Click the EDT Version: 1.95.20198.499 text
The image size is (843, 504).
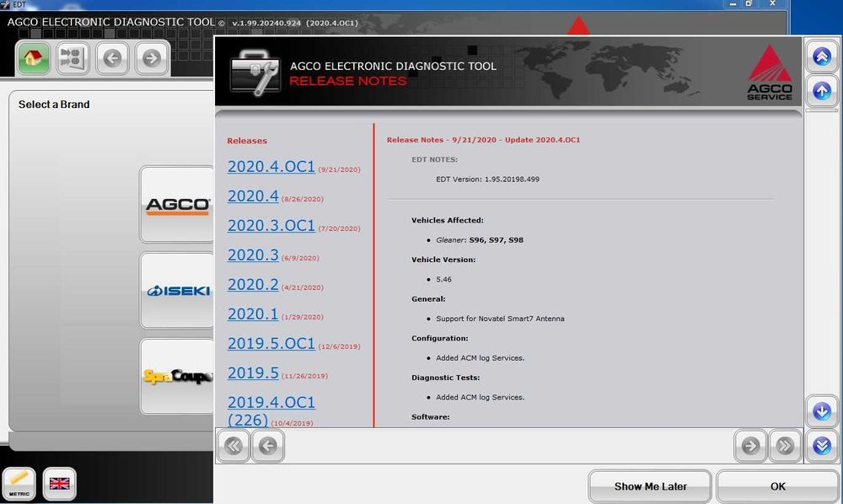[487, 180]
